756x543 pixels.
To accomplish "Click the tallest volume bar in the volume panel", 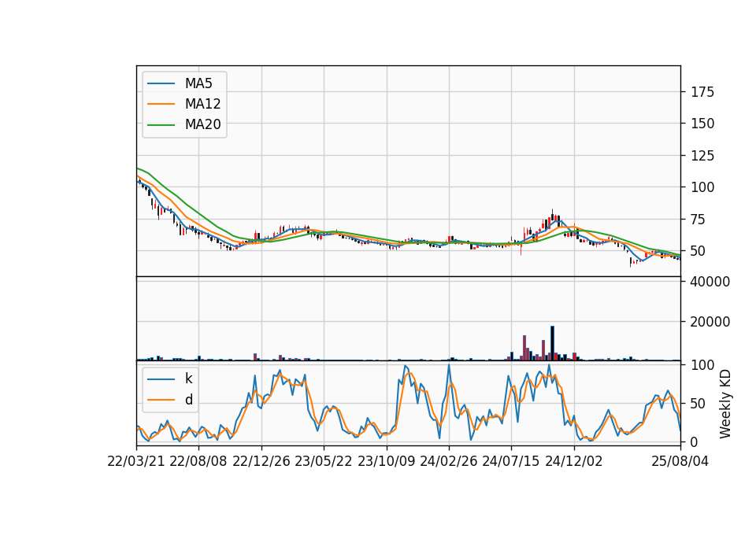I will pyautogui.click(x=553, y=343).
